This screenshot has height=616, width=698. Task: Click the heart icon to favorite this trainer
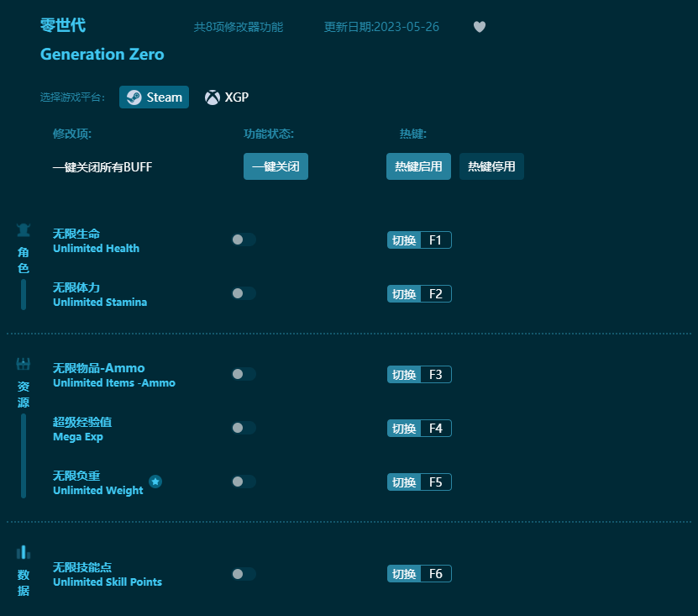click(480, 27)
